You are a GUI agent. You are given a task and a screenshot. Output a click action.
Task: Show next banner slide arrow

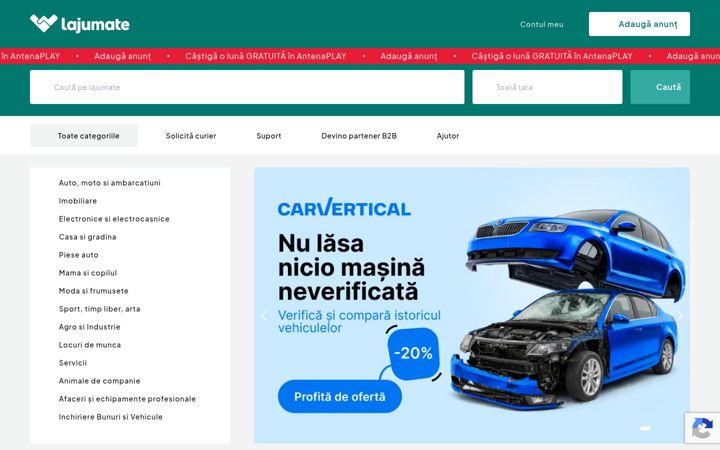click(680, 315)
